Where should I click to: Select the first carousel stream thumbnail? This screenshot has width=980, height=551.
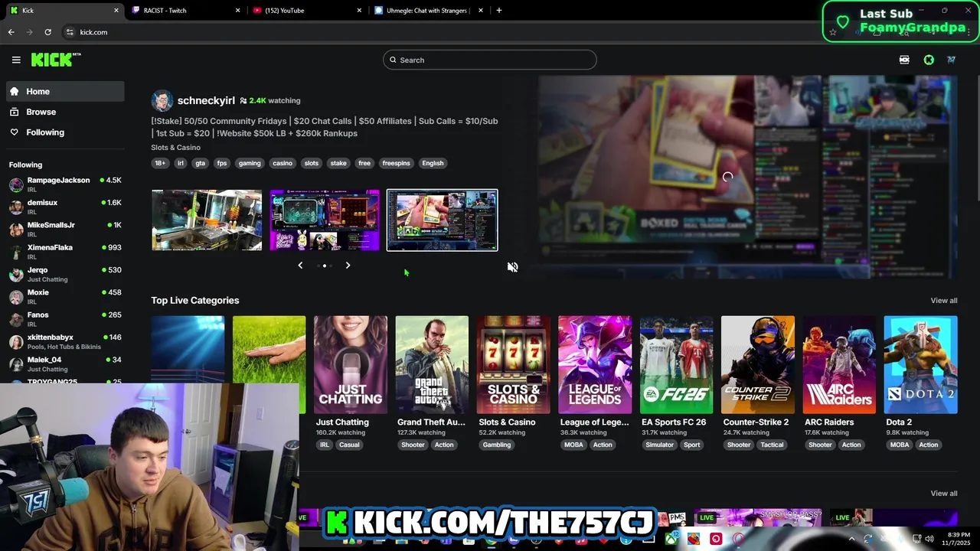(207, 220)
